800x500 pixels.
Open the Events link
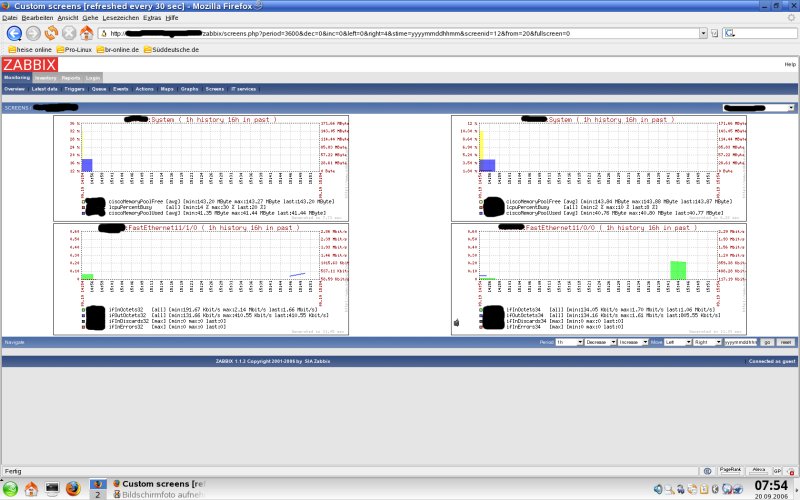(121, 89)
